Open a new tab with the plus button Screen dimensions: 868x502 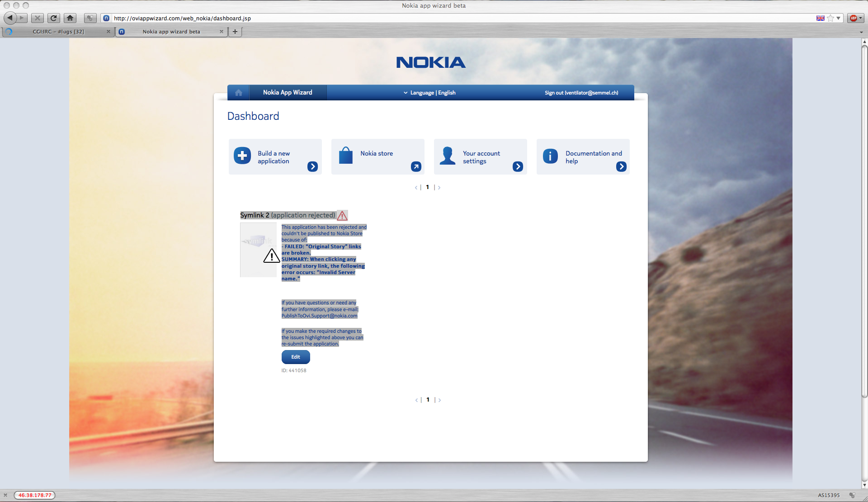coord(235,32)
